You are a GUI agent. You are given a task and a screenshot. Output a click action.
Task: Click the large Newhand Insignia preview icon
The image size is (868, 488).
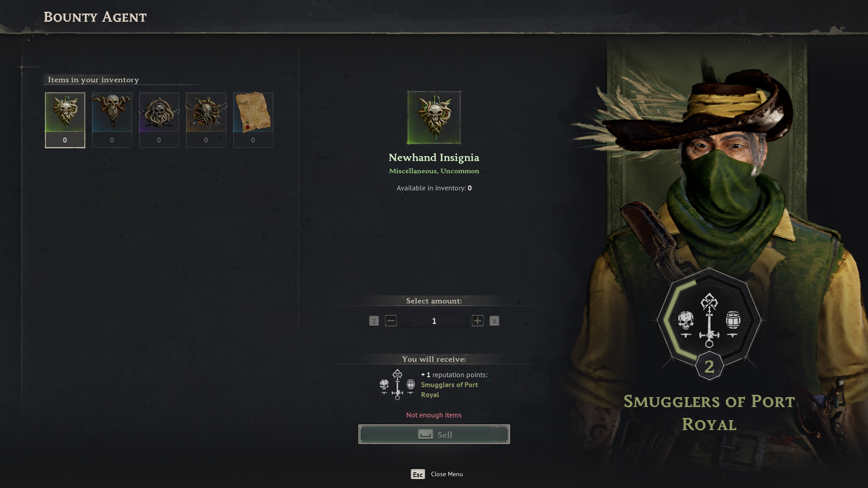[x=434, y=118]
